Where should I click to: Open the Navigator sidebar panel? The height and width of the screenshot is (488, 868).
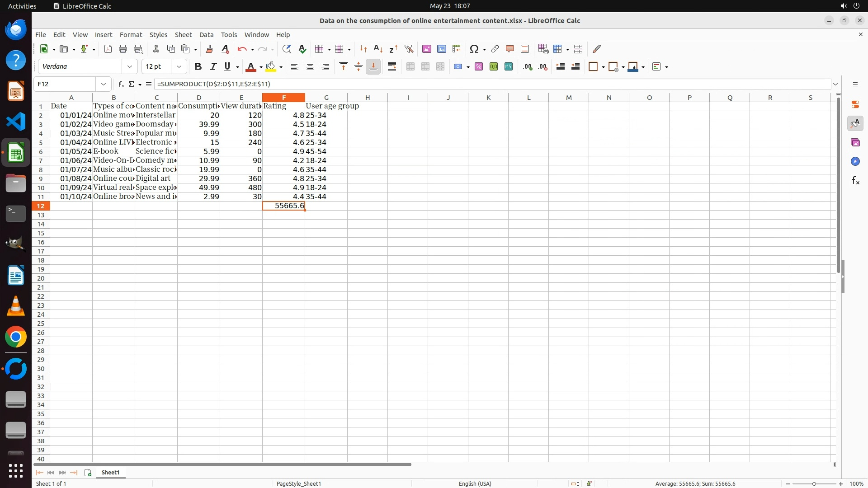pos(855,161)
